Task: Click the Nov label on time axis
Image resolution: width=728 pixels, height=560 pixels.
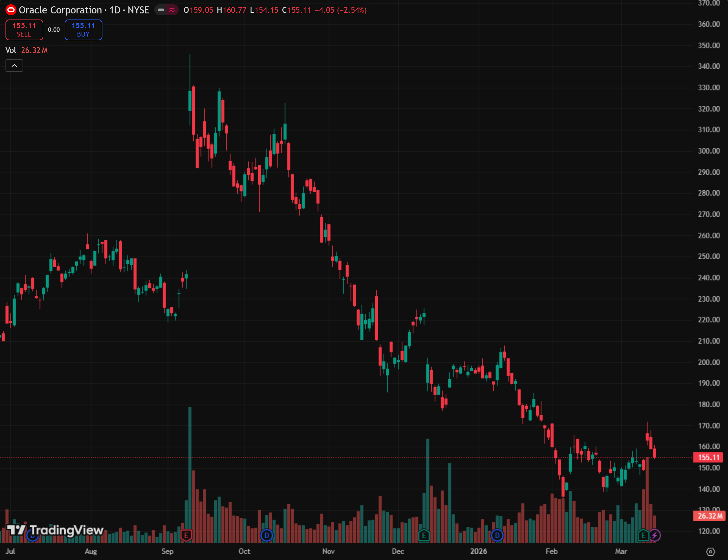Action: coord(328,551)
